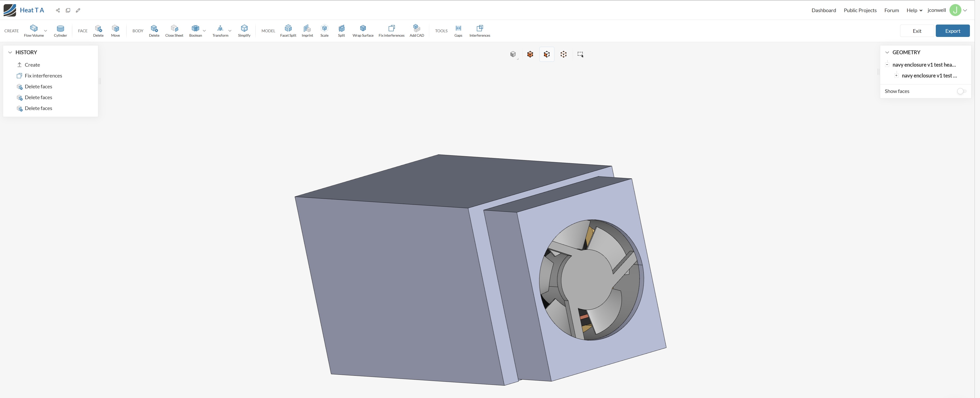
Task: Choose the Transform tool
Action: [x=220, y=31]
